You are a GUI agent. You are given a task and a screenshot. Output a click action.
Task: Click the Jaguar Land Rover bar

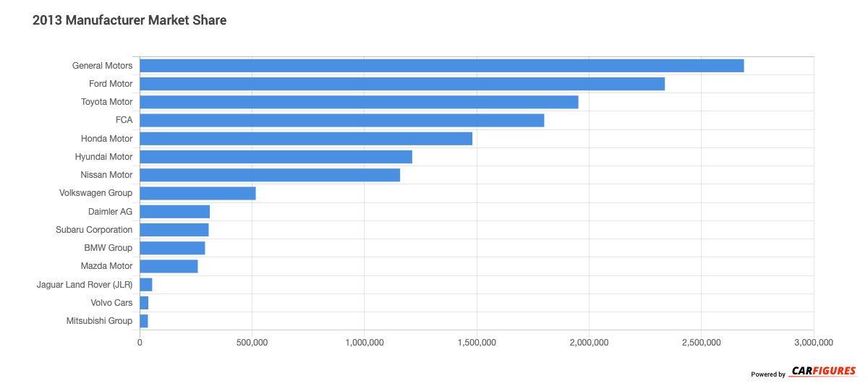click(x=145, y=285)
